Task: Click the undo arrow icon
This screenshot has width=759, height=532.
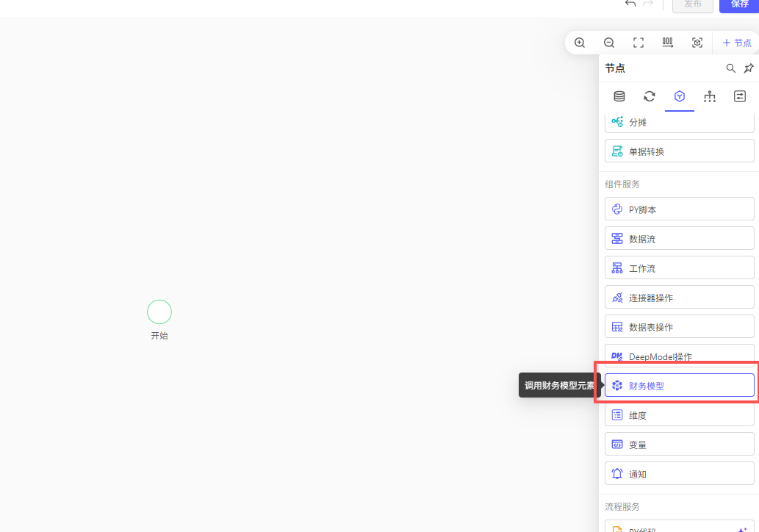Action: 630,4
